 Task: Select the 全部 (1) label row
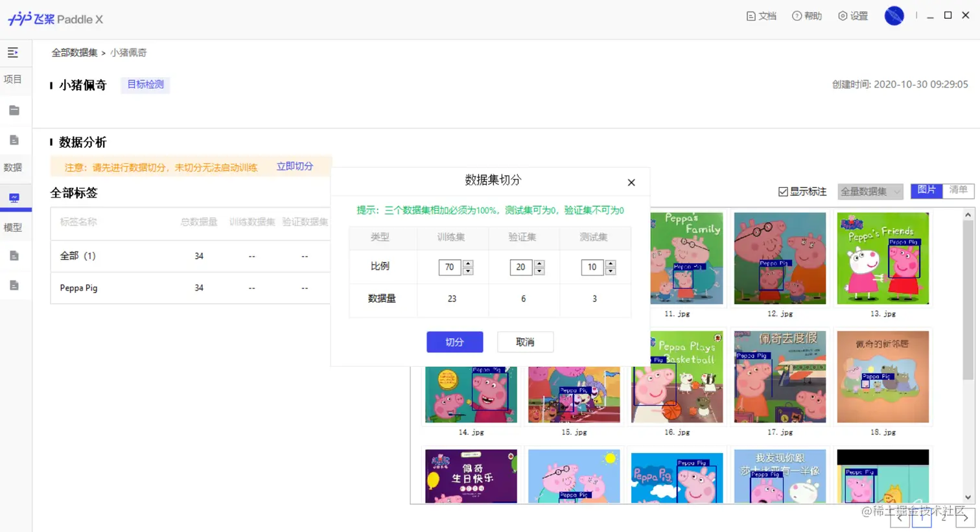pos(190,256)
